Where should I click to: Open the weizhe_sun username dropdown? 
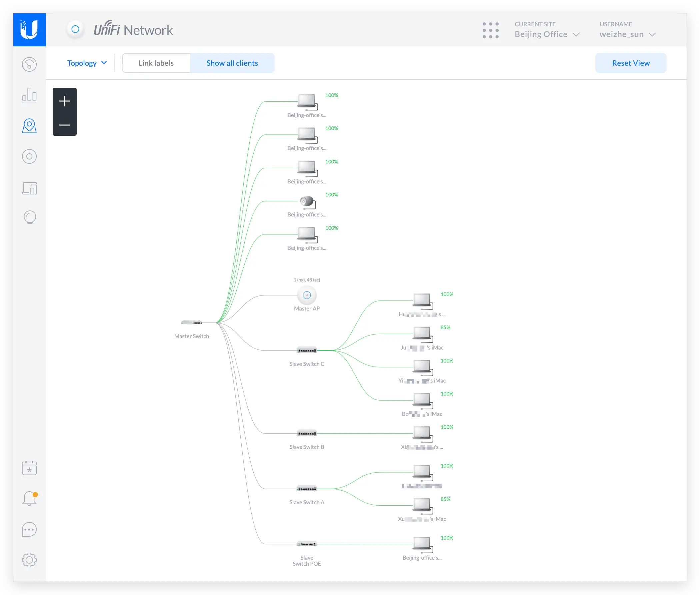(627, 34)
